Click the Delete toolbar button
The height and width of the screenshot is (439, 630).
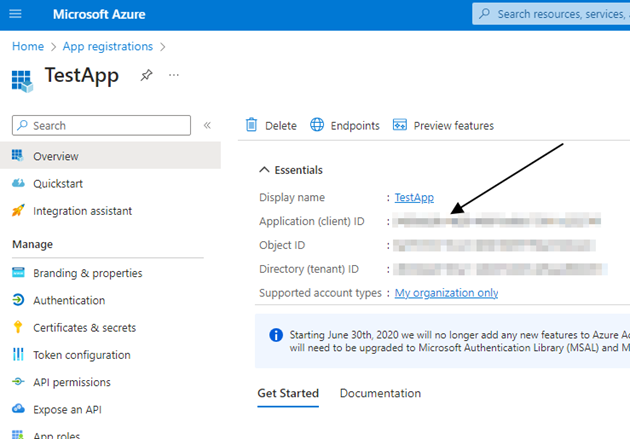[x=271, y=126]
